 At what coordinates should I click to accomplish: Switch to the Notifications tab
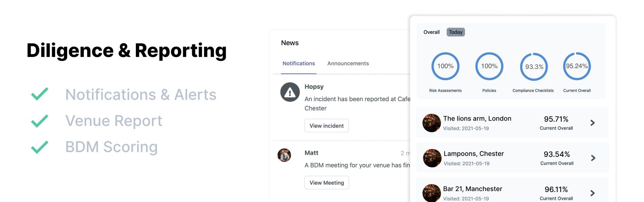pos(299,63)
